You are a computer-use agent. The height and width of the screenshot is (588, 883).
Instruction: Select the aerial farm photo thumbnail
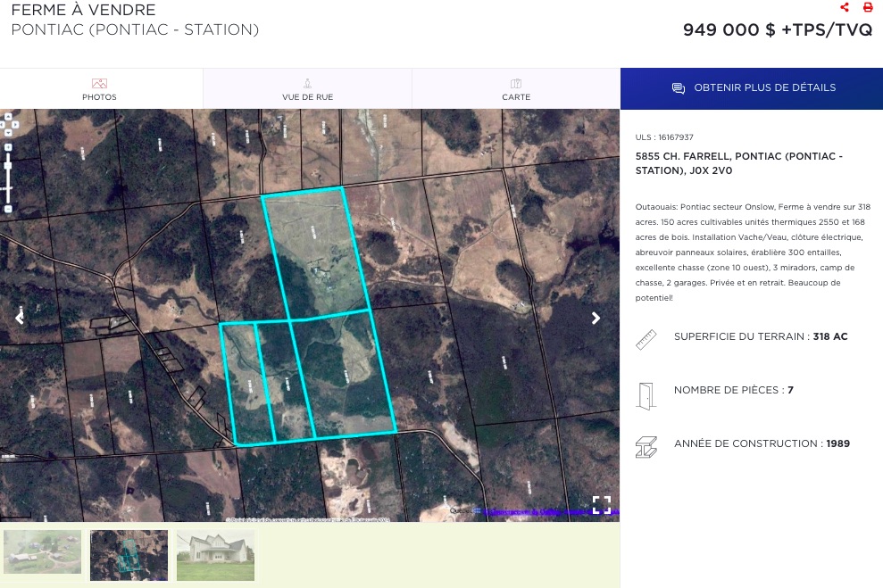42,554
